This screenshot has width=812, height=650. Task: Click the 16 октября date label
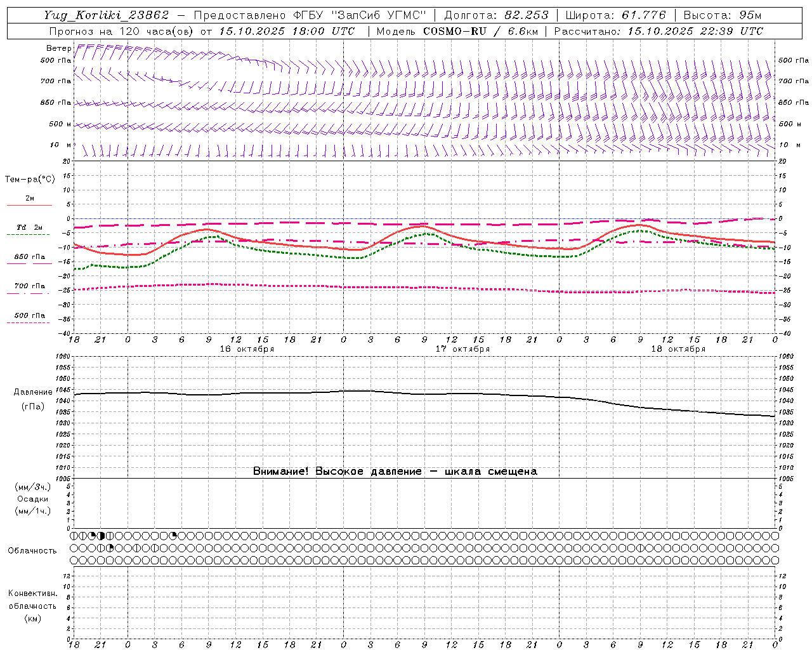pos(247,349)
